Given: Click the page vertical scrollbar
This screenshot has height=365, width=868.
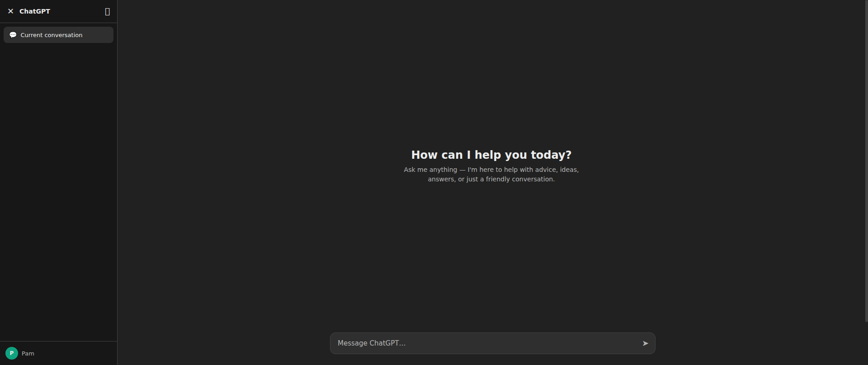Looking at the screenshot, I should pyautogui.click(x=866, y=161).
